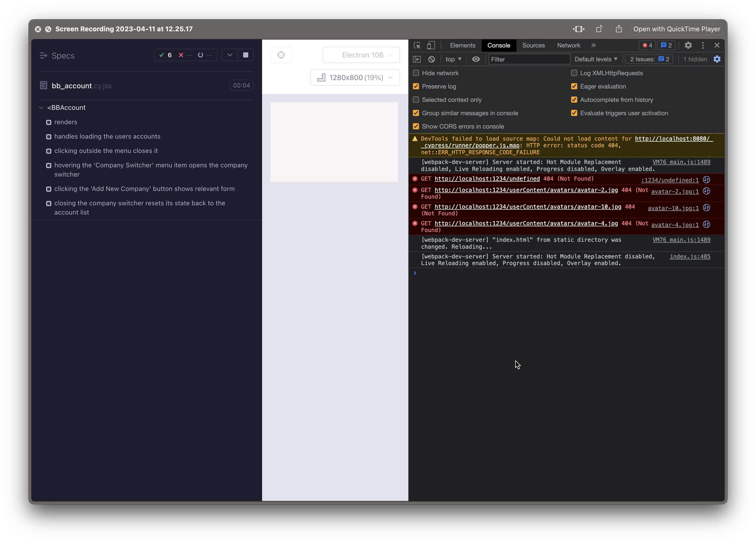Enable Log XMLHttpRequests checkbox

(574, 73)
